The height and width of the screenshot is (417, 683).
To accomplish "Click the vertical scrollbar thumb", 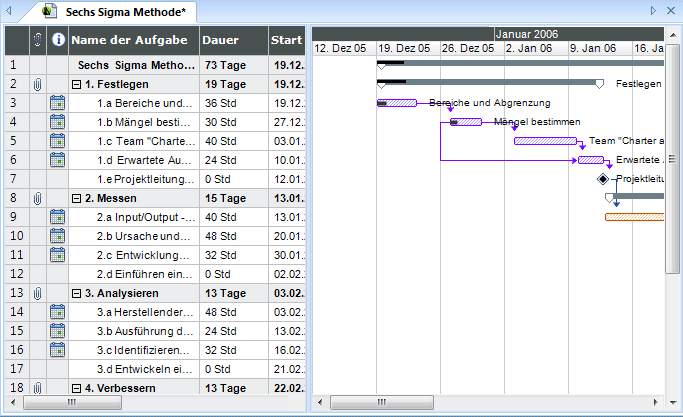I will point(673,159).
